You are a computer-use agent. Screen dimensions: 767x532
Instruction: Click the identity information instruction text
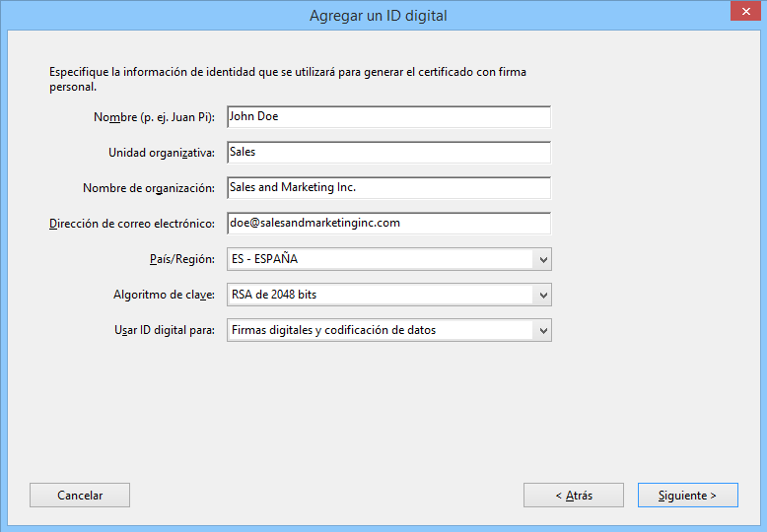pyautogui.click(x=295, y=79)
